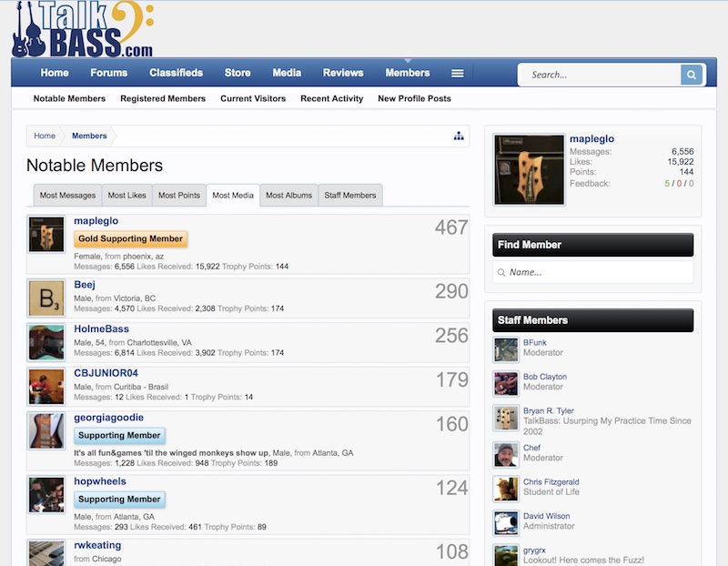This screenshot has width=728, height=566.
Task: Open CBJUNIOR04's avatar
Action: (x=46, y=387)
